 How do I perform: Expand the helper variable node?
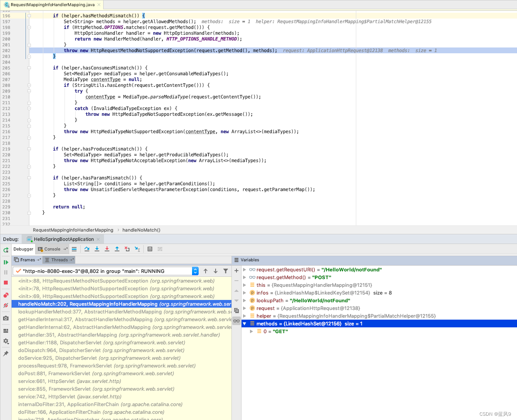click(244, 316)
